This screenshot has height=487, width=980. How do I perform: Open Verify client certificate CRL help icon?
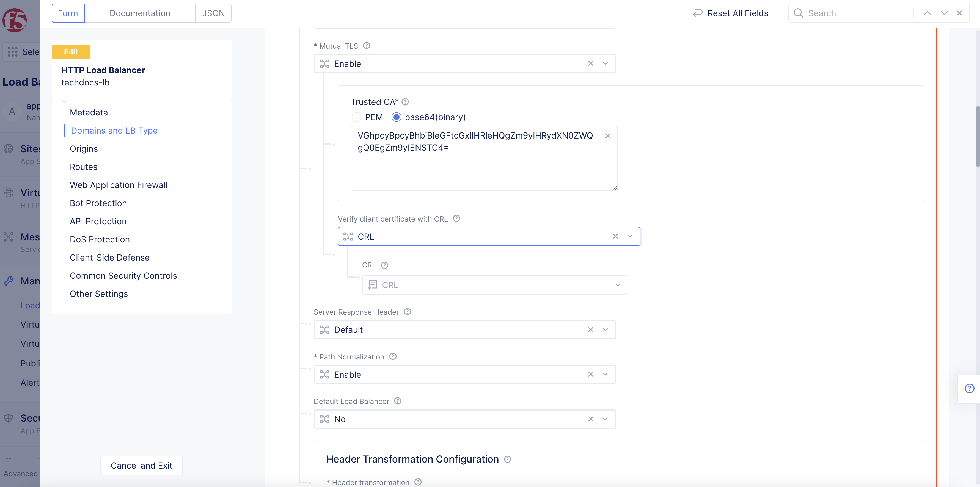[456, 218]
